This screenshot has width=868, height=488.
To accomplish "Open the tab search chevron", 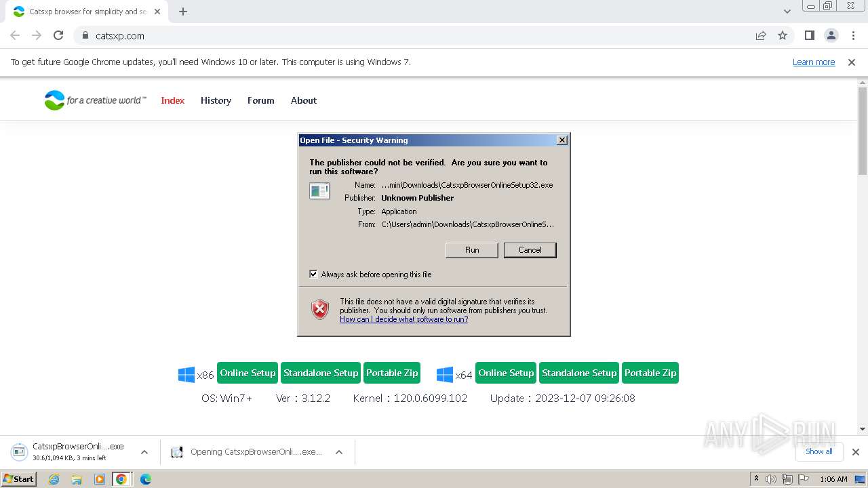I will tap(787, 12).
